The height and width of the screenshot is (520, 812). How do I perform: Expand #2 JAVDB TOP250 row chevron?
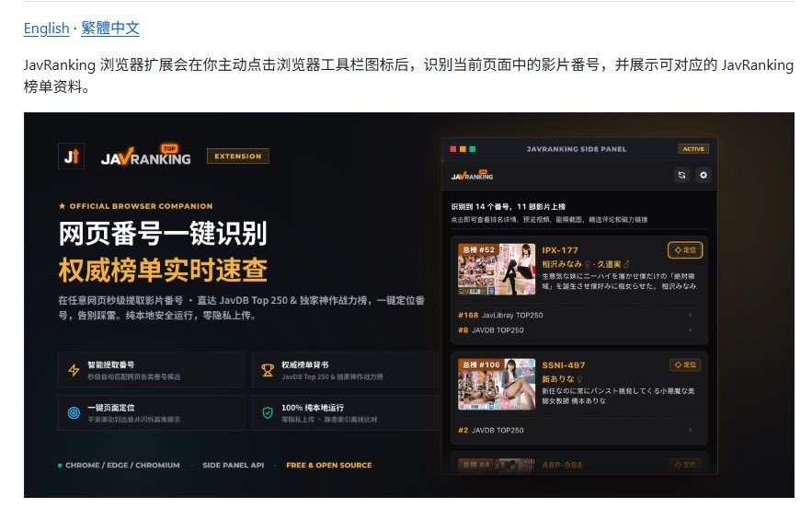click(x=691, y=430)
